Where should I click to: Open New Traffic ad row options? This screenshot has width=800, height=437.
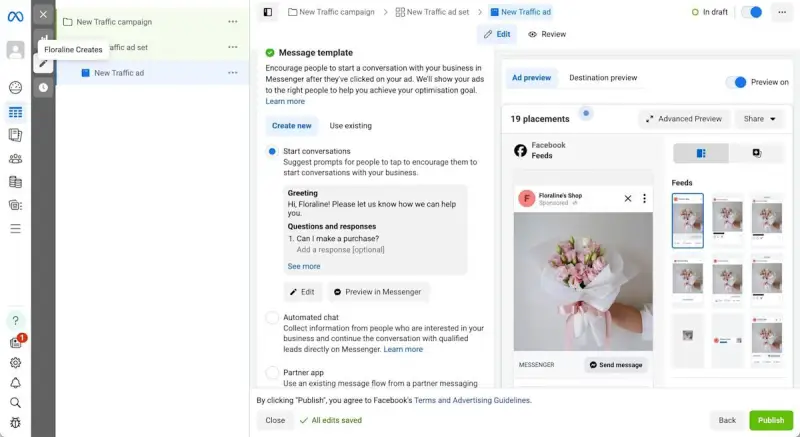tap(233, 72)
